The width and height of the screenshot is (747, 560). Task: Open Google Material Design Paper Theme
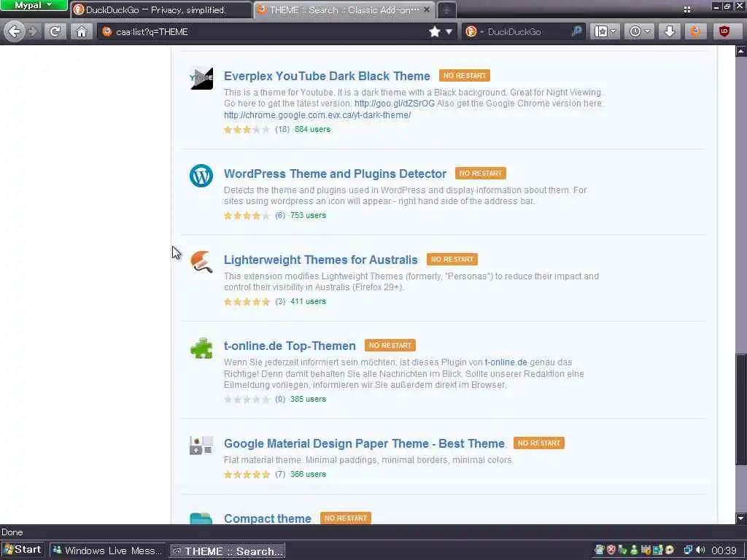coord(364,444)
